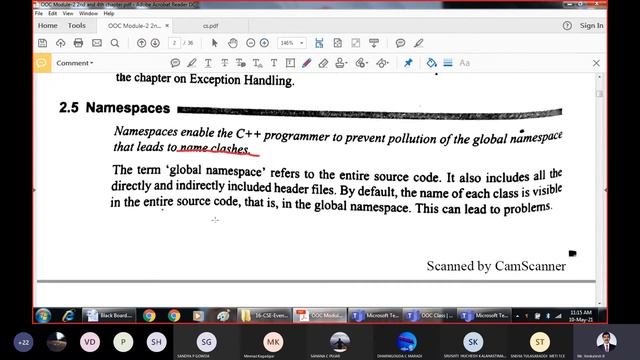Viewport: 640px width, 360px height.
Task: Select highlight text tool in Comment bar
Action: point(192,63)
